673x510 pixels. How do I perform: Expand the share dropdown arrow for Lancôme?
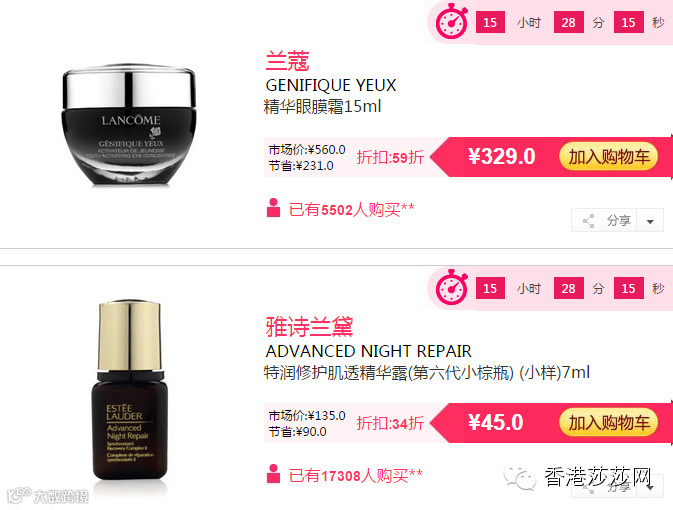[650, 221]
